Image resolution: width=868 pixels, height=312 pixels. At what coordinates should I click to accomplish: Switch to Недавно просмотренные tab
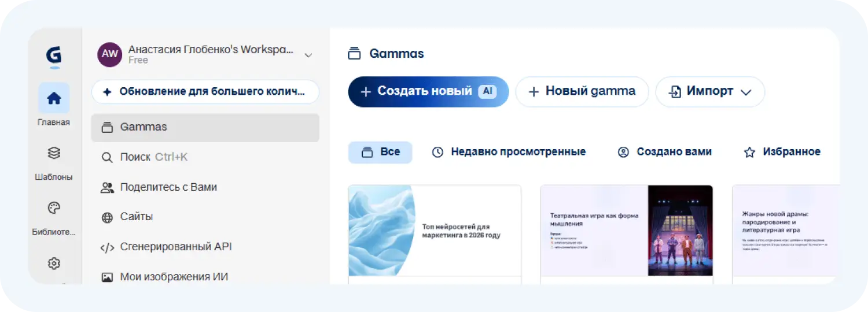[x=509, y=152]
